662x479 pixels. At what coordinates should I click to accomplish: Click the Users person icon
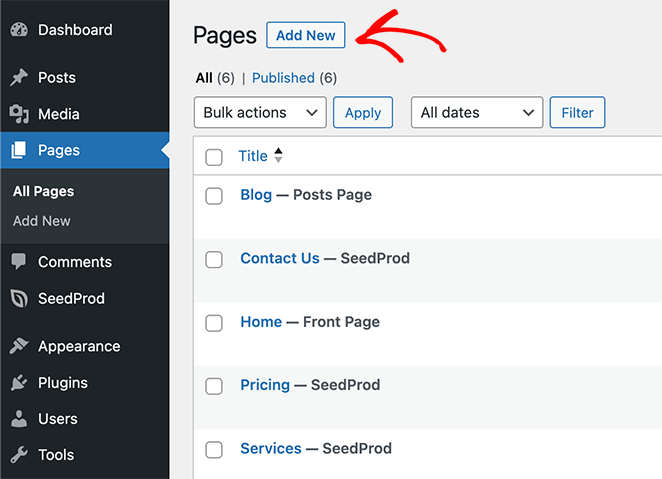(18, 419)
